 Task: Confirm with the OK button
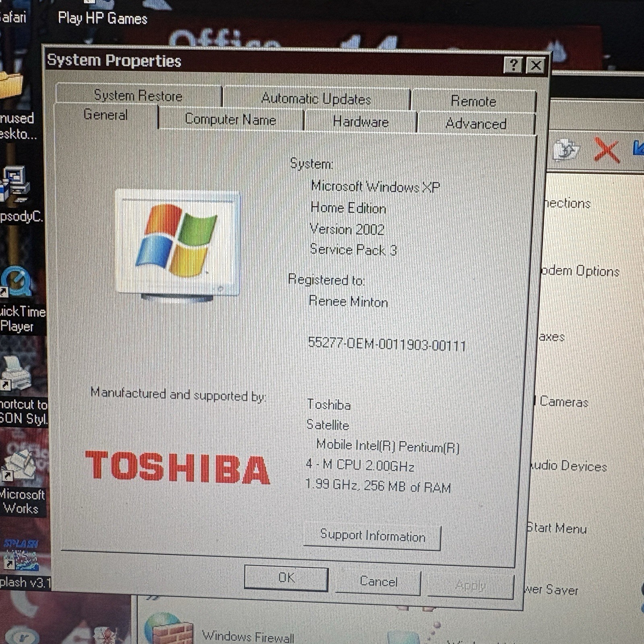pos(286,578)
